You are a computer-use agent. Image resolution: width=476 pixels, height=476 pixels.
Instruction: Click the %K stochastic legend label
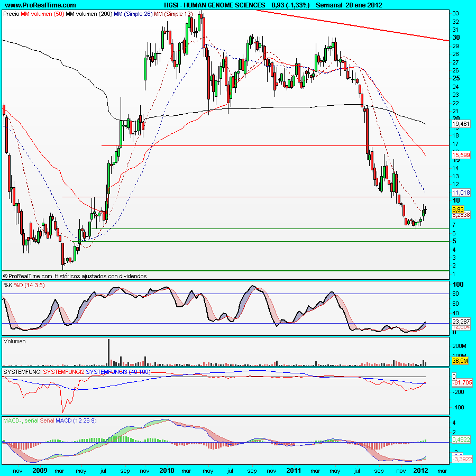(8, 285)
